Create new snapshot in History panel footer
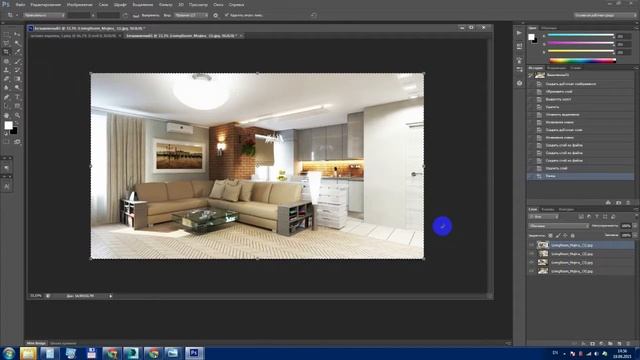This screenshot has height=360, width=640. tap(619, 202)
